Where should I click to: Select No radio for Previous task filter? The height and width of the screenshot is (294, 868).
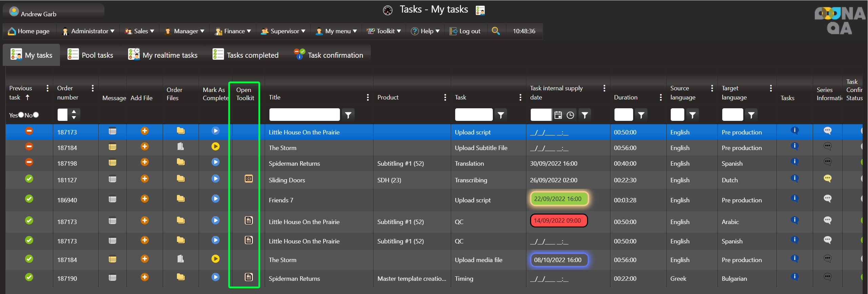36,115
